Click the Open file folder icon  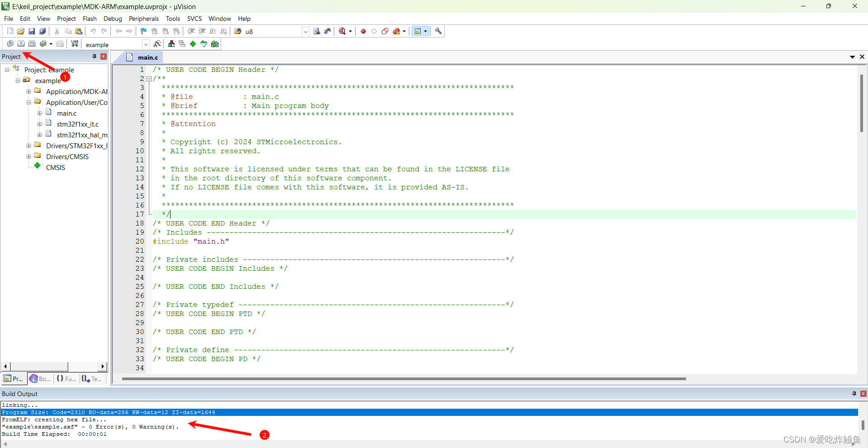pos(21,31)
